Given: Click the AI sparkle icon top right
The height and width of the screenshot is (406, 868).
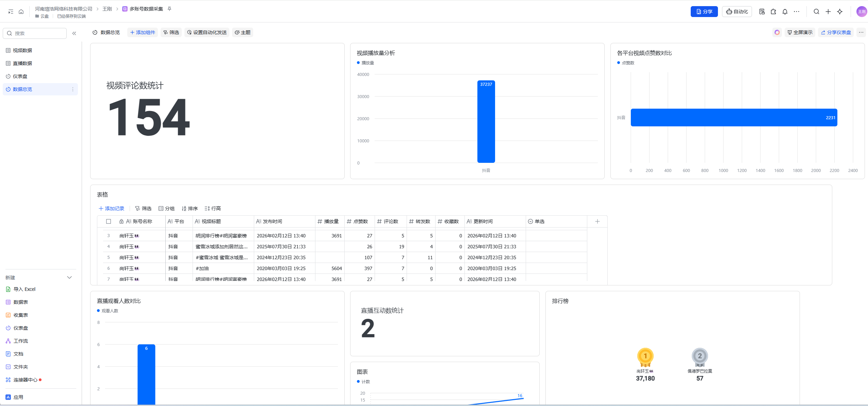Looking at the screenshot, I should (x=840, y=12).
